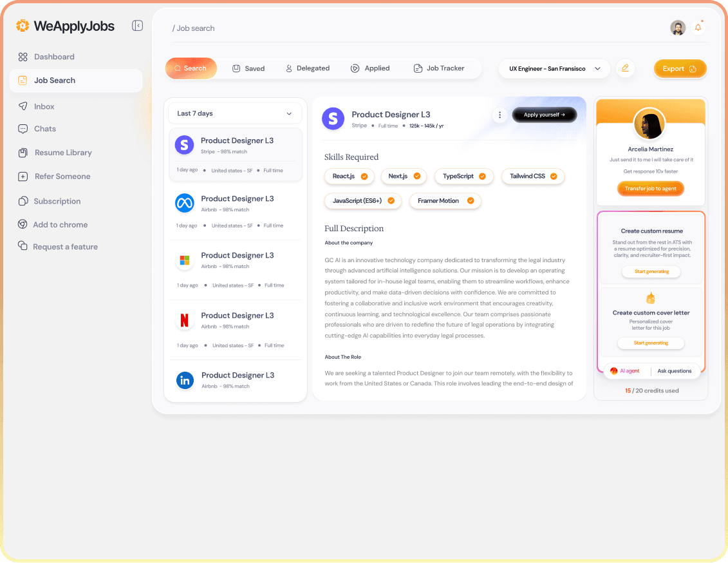Screen dimensions: 728x563
Task: Click the TypeScript skill chip
Action: tap(464, 176)
